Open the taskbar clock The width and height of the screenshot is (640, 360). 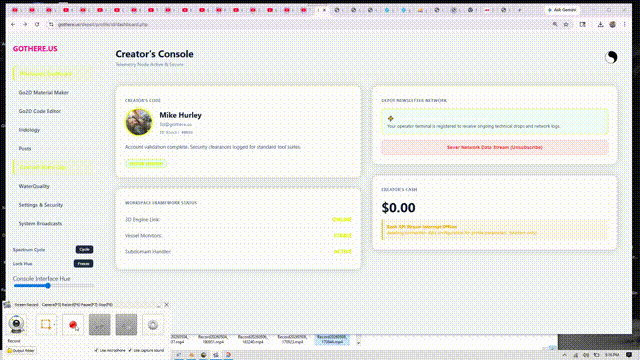[611, 355]
